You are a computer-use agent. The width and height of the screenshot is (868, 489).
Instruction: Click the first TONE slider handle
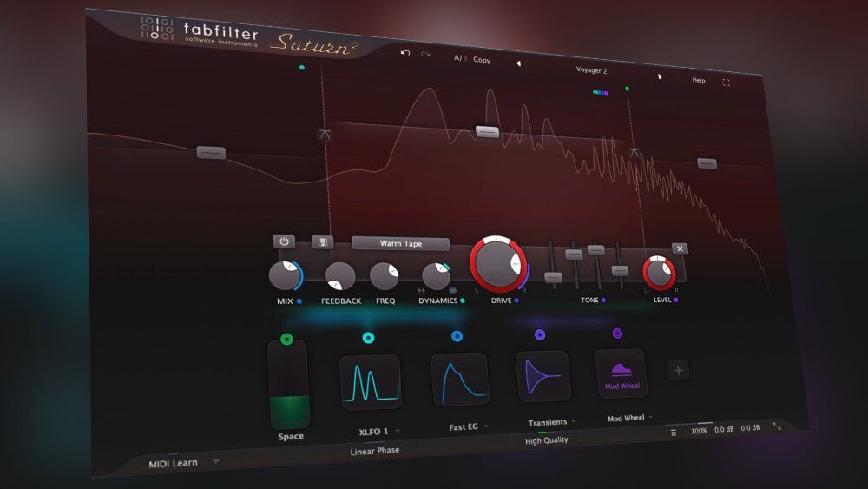point(553,277)
